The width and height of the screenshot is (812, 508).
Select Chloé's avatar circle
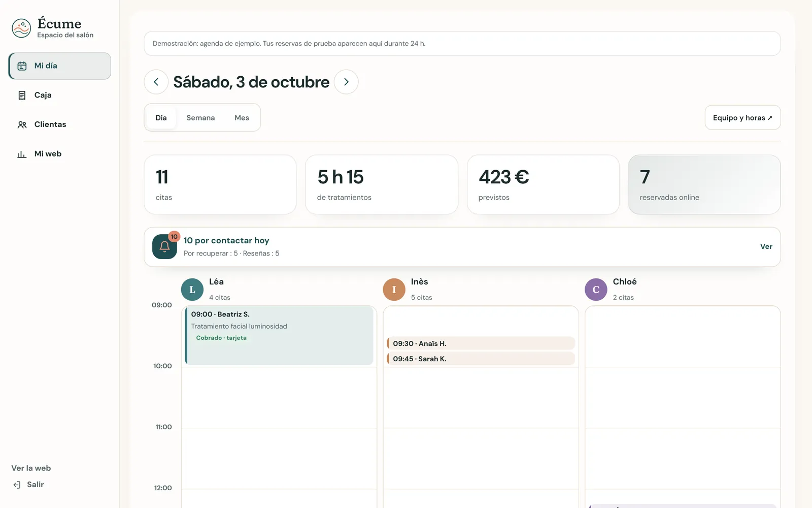pos(596,290)
